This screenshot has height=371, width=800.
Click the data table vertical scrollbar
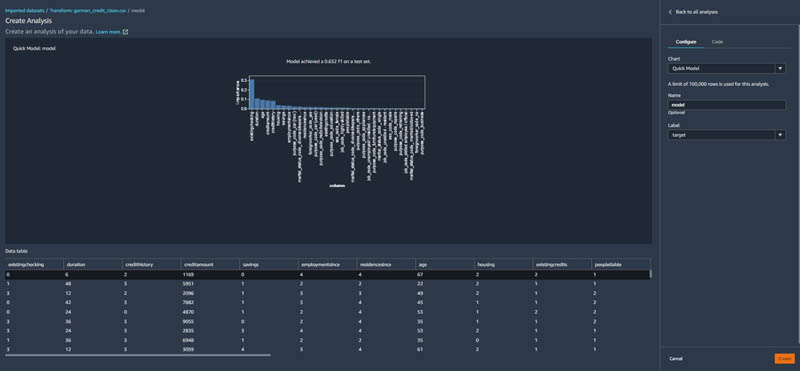(x=650, y=275)
